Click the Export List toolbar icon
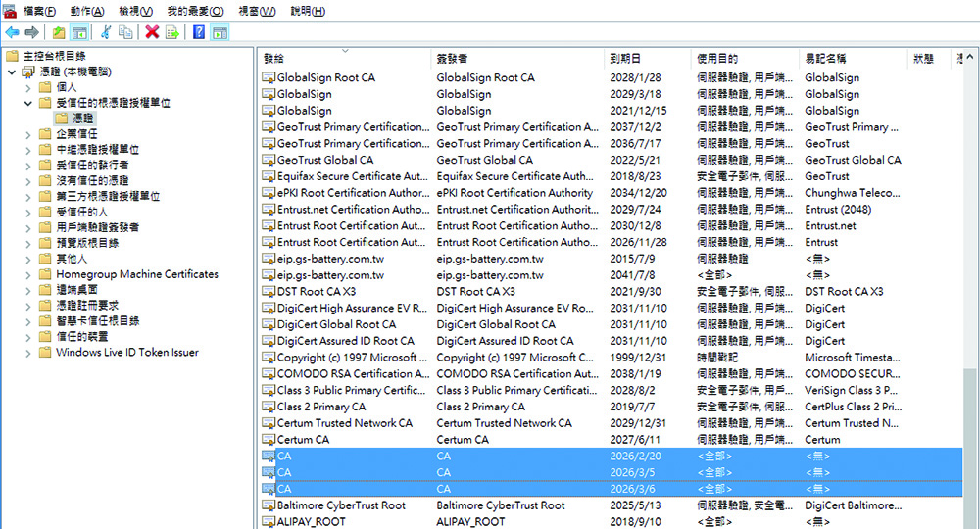 click(171, 32)
